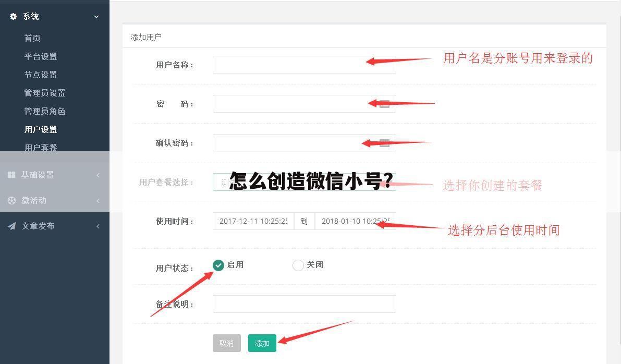Click the 添加 submit button

262,343
